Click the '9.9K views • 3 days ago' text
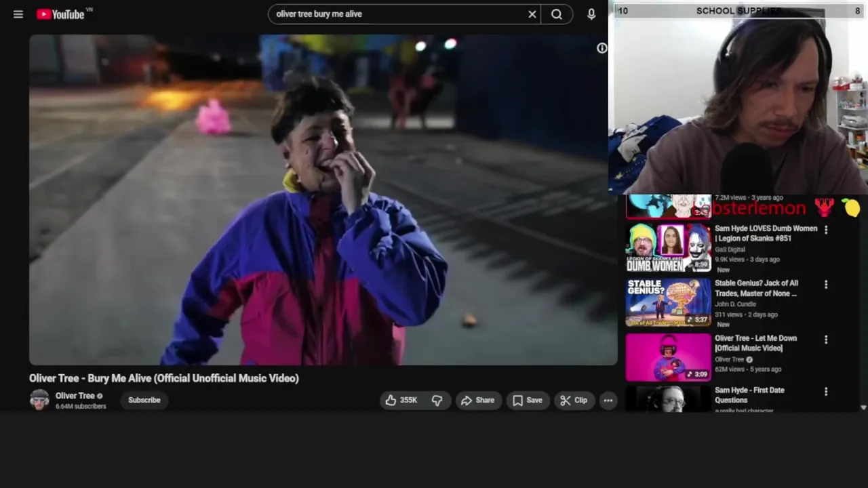 point(747,260)
